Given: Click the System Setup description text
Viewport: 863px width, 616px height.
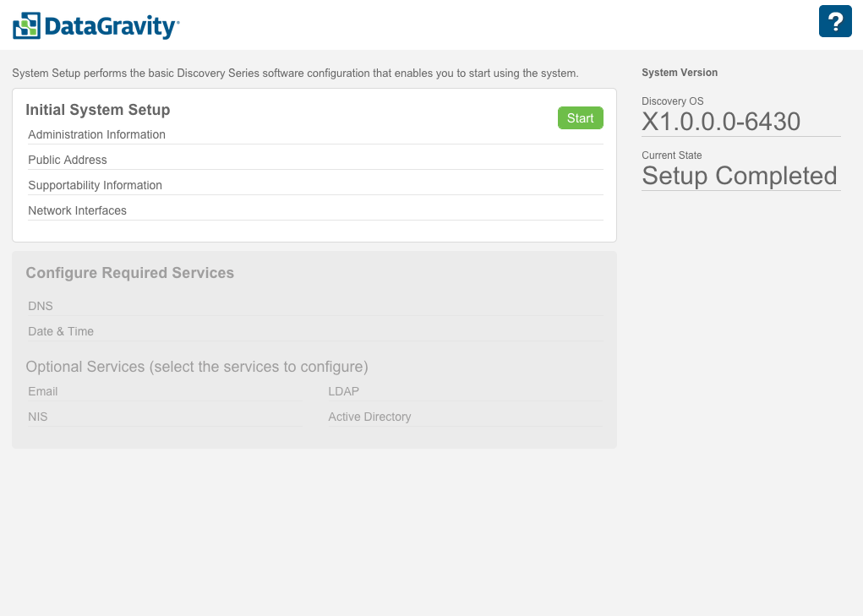Looking at the screenshot, I should click(x=295, y=74).
